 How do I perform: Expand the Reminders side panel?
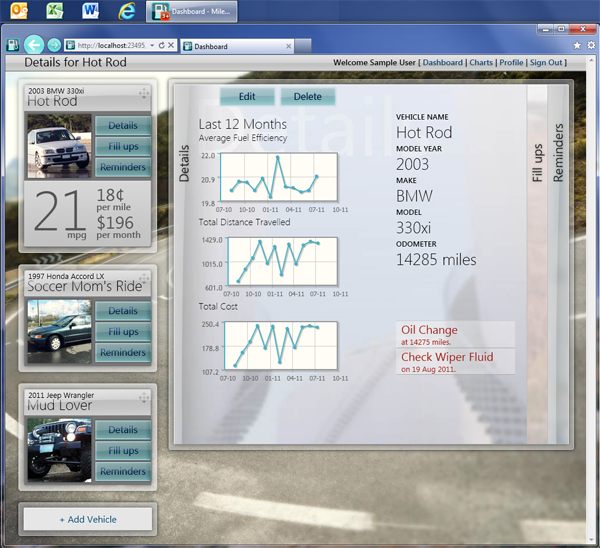coord(558,153)
